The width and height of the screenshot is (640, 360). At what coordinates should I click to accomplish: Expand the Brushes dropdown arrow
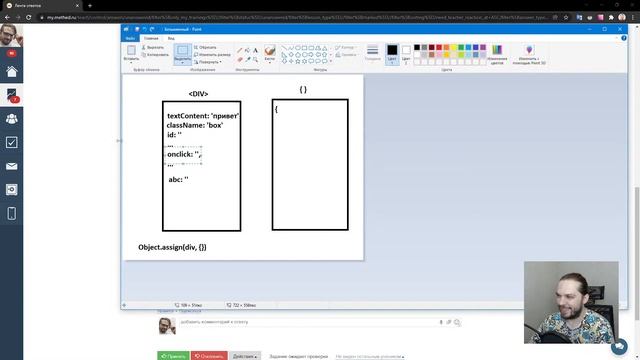269,63
